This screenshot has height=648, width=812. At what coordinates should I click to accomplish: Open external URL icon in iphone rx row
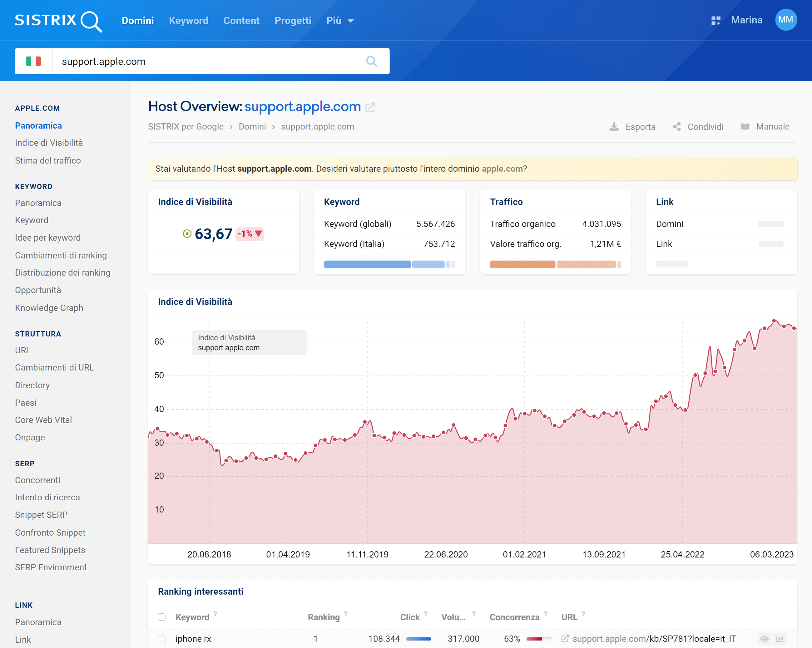tap(565, 639)
